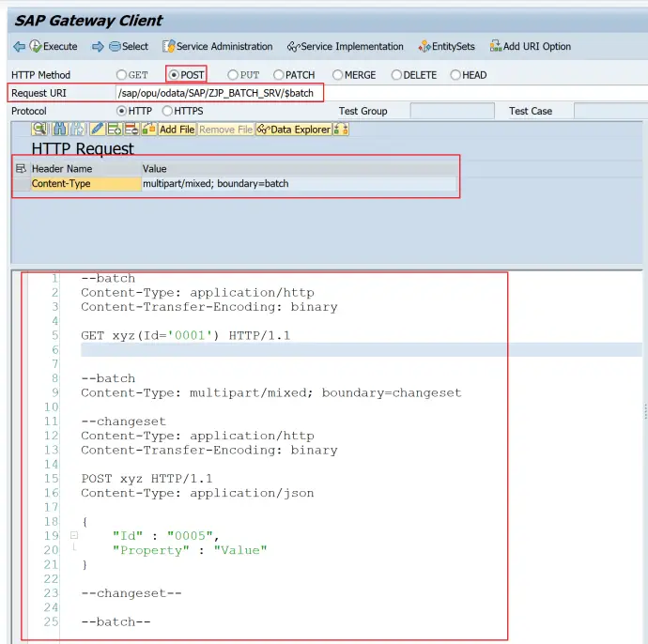
Task: Open the EntitySets list
Action: click(x=447, y=47)
